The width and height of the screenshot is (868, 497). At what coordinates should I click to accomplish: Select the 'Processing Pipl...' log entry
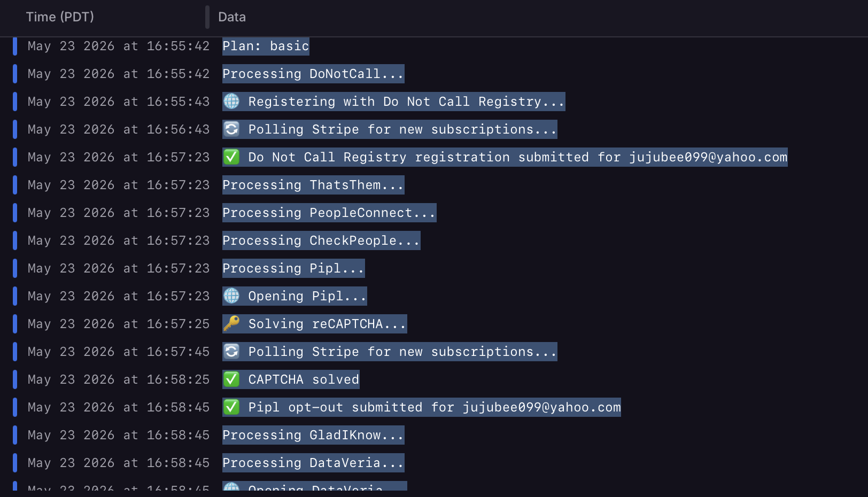click(x=293, y=268)
